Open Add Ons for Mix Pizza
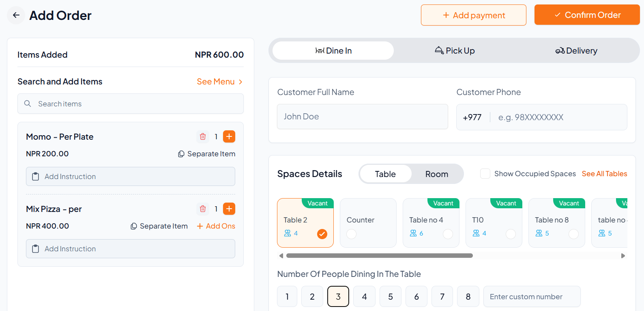This screenshot has height=311, width=644. [216, 227]
